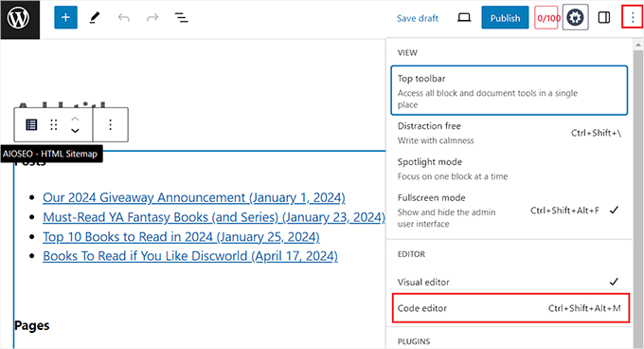
Task: Open the AIOSEO 0/100 score badge
Action: pyautogui.click(x=546, y=18)
